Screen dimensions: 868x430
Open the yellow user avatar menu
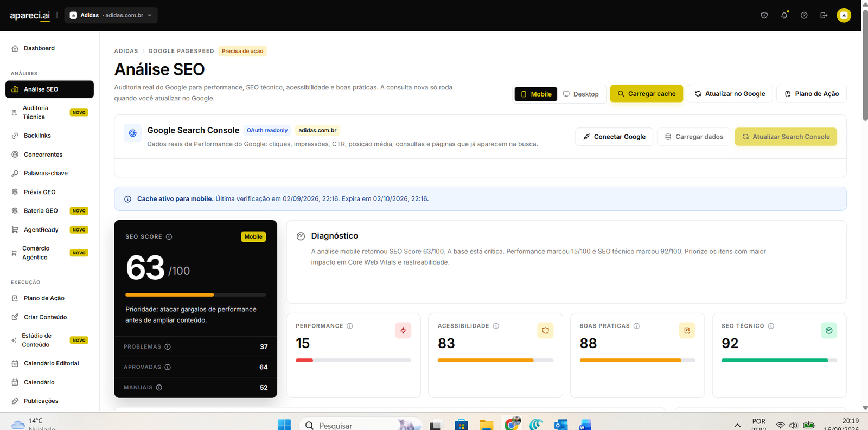844,15
